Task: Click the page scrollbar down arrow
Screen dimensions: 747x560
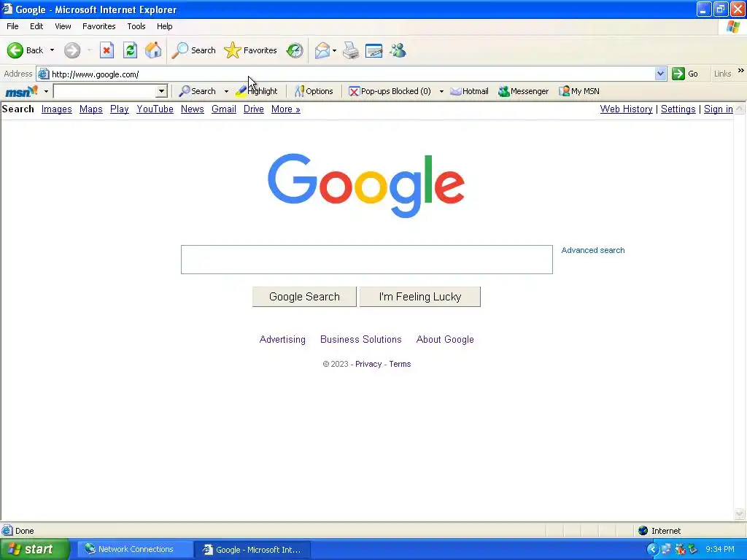Action: [x=740, y=513]
